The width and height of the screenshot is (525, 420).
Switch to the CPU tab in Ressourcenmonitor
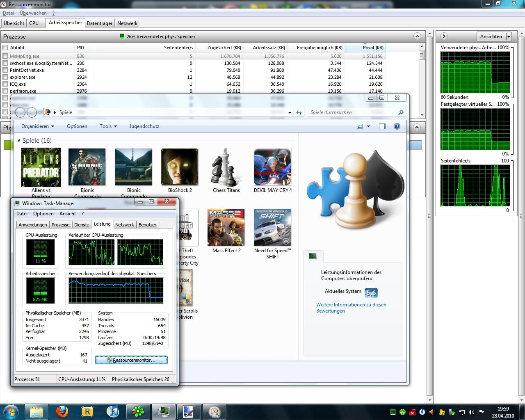coord(34,23)
